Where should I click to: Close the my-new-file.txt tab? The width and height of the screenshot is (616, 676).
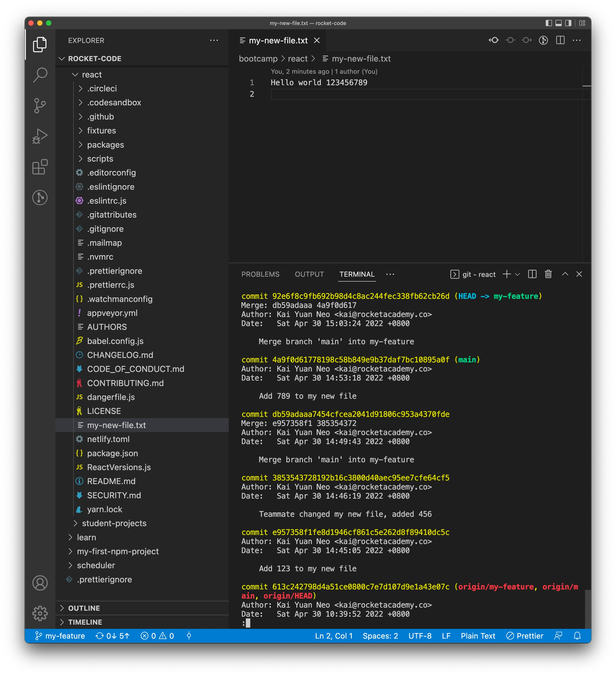pyautogui.click(x=317, y=41)
